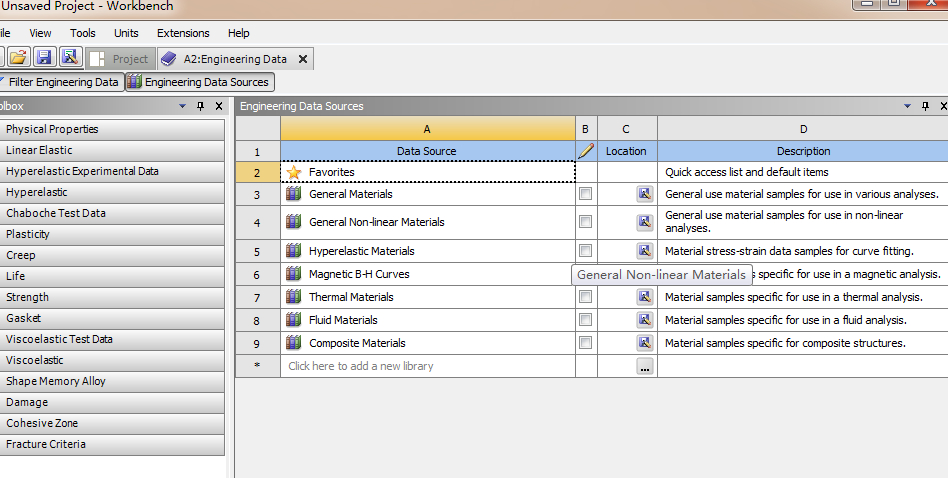Image resolution: width=948 pixels, height=478 pixels.
Task: Open the Tools menu
Action: 82,33
